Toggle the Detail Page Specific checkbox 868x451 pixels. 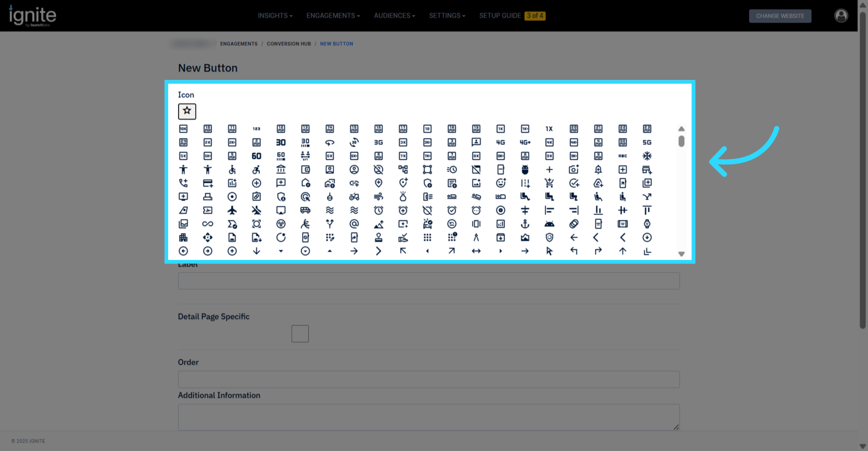tap(300, 333)
